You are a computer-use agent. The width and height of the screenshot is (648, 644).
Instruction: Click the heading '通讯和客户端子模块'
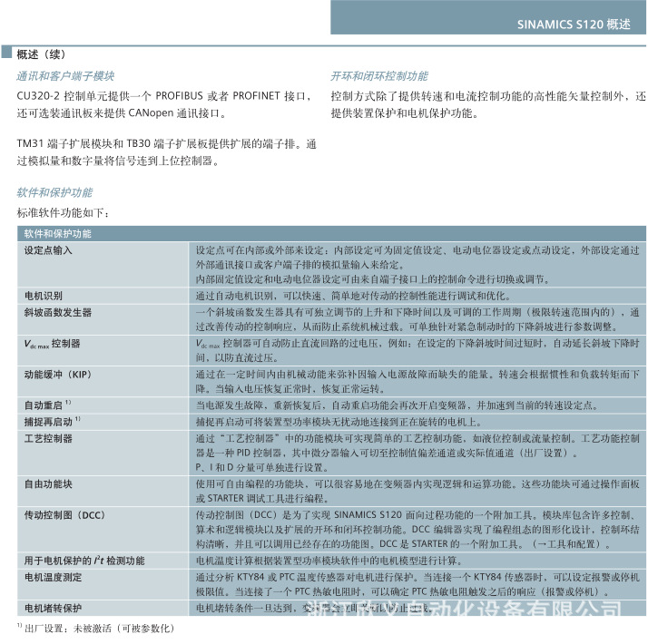65,76
